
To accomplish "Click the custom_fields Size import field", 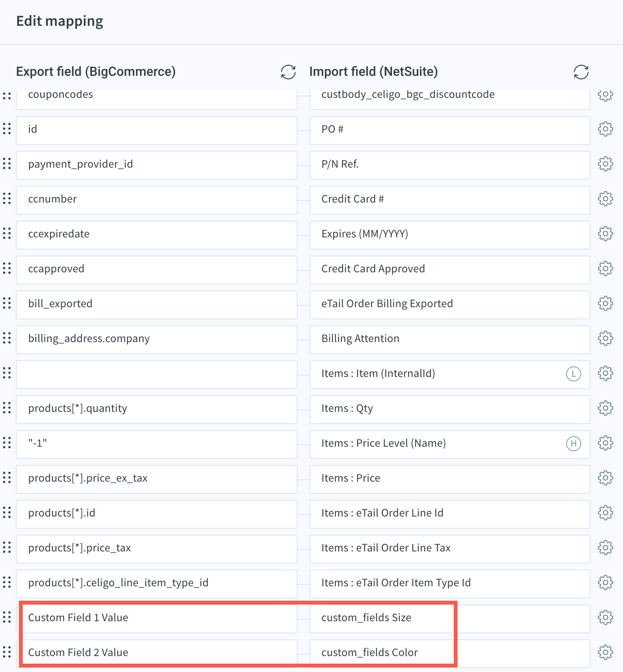I will pyautogui.click(x=450, y=619).
